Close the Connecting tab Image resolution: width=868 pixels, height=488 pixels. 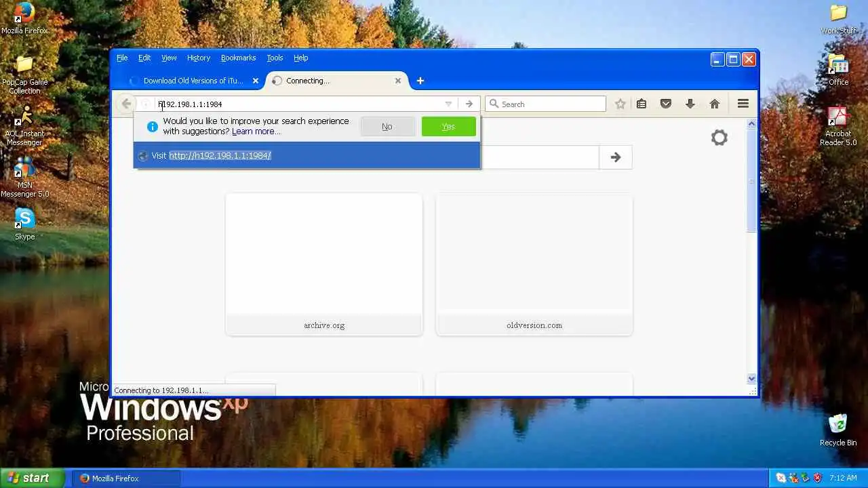[x=398, y=81]
